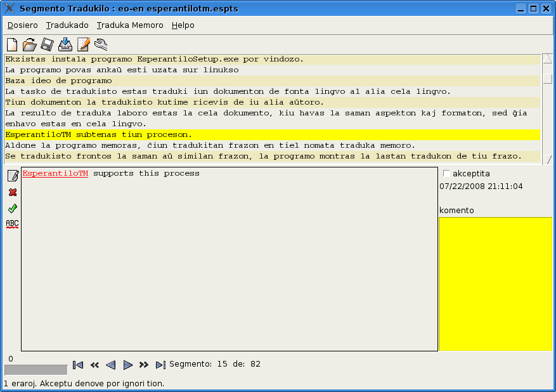
Task: Expand the Tradukado menu
Action: click(67, 25)
